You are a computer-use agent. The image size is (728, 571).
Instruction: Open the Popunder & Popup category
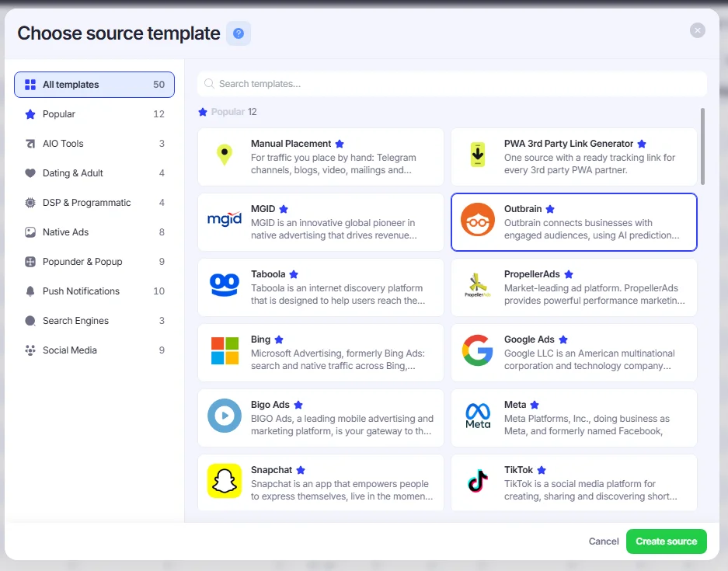coord(94,262)
